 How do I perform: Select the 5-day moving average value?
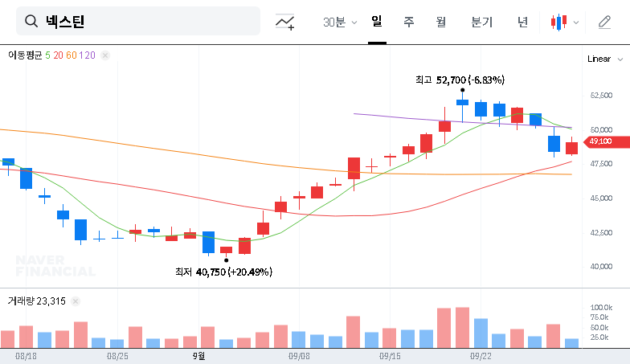click(48, 55)
